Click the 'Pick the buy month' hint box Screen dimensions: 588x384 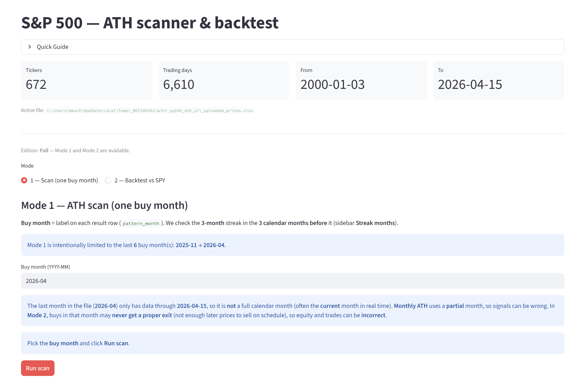coord(292,343)
